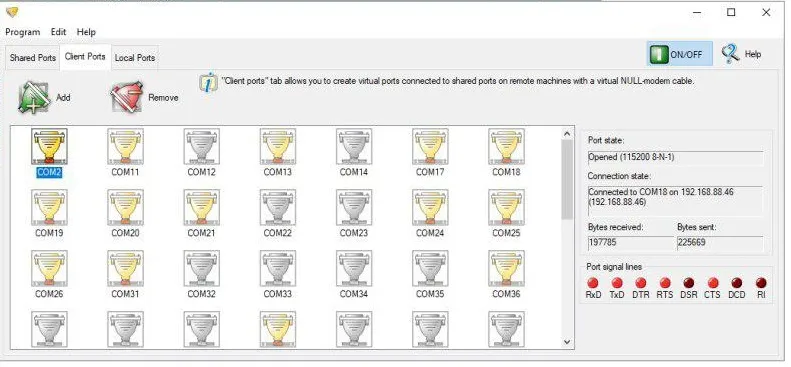Switch to the Shared Ports tab
The image size is (791, 367).
pos(33,58)
